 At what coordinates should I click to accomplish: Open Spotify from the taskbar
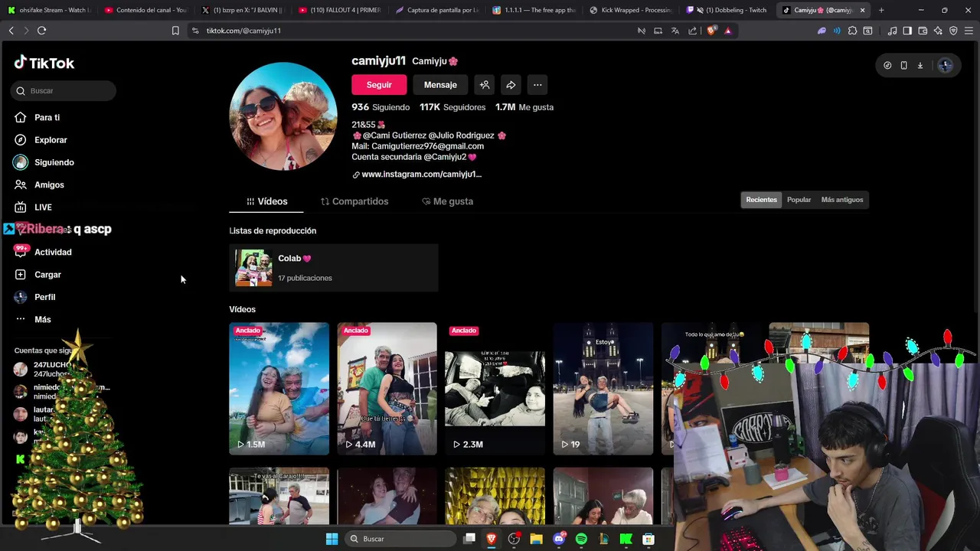point(581,539)
